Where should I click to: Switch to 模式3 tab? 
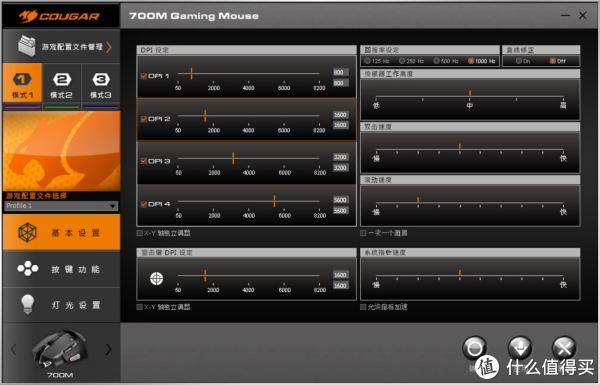[101, 83]
